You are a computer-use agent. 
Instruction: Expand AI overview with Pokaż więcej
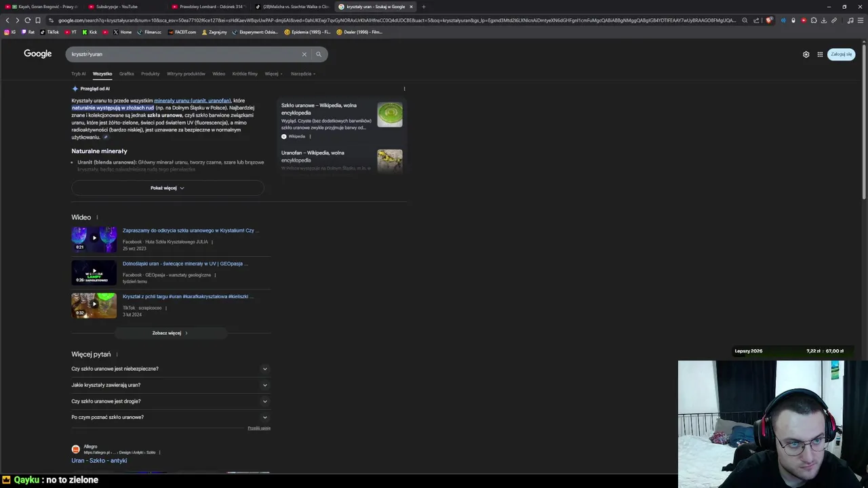click(167, 188)
